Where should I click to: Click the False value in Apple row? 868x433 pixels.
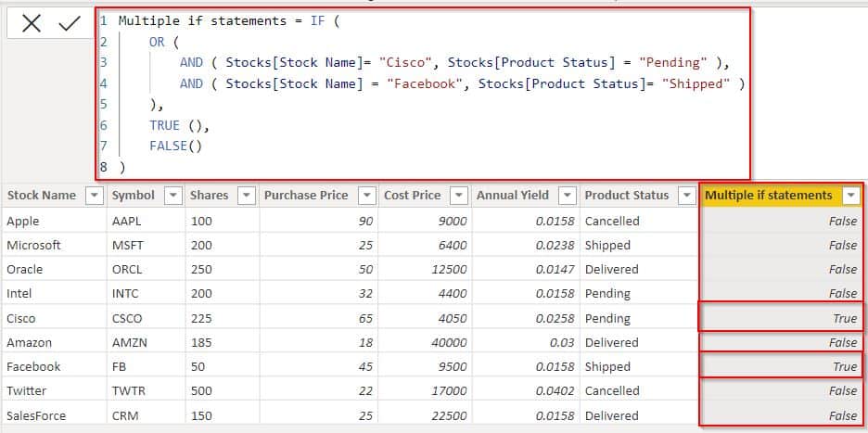(x=843, y=221)
